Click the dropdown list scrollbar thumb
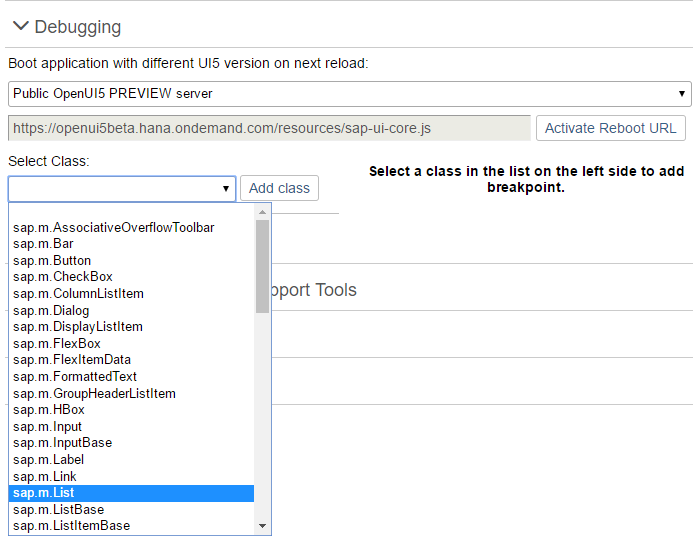The height and width of the screenshot is (541, 693). [x=263, y=267]
